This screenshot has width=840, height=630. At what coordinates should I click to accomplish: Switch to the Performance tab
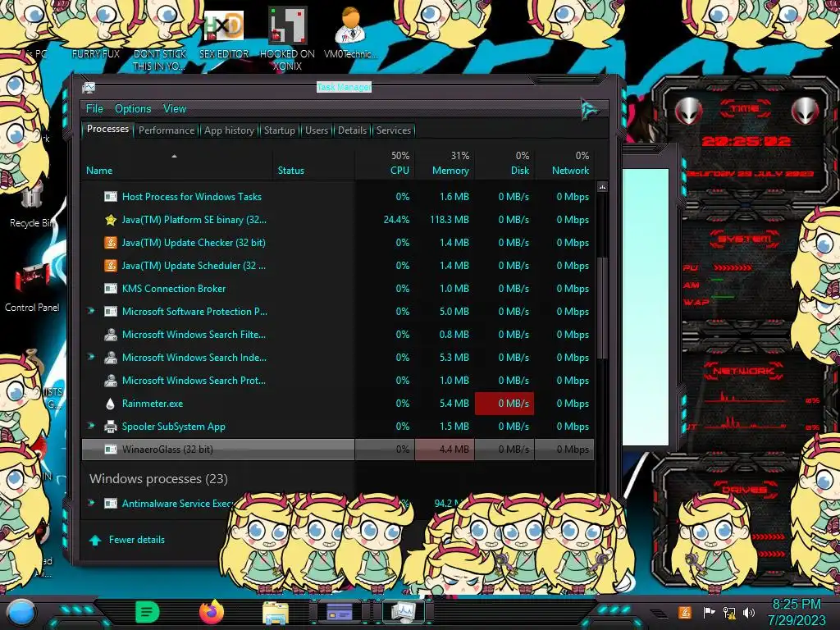click(x=167, y=130)
